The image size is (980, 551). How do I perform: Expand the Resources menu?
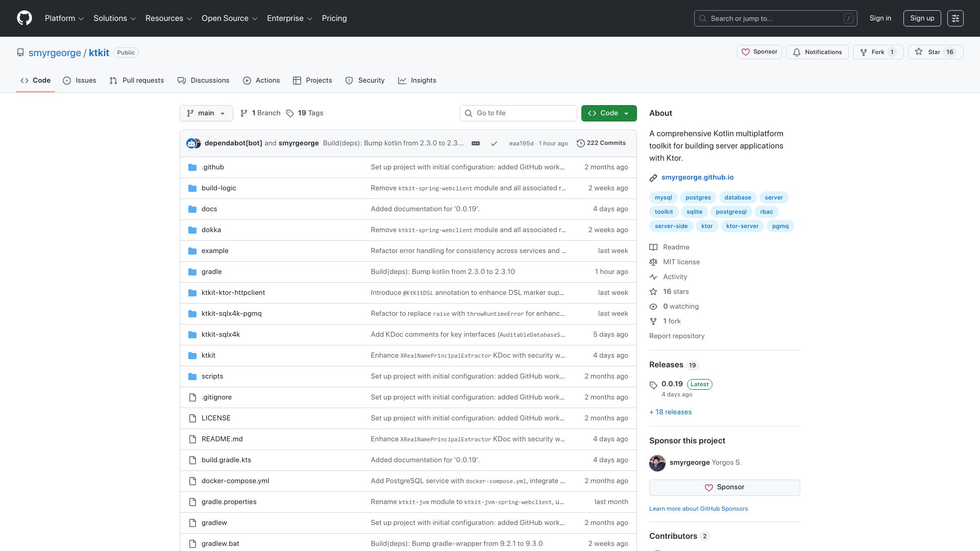coord(169,18)
